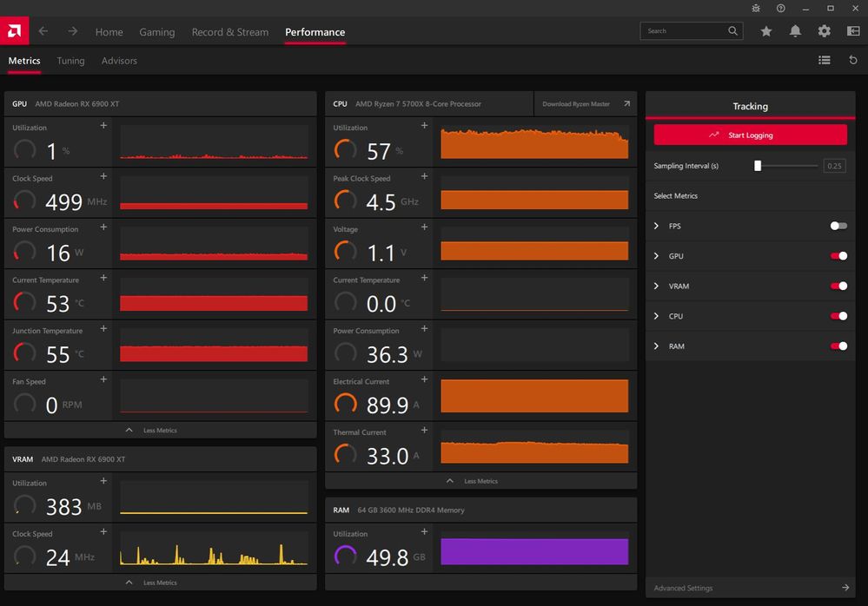The image size is (868, 606).
Task: Click the VRAM Clock Speed graph
Action: pos(214,549)
